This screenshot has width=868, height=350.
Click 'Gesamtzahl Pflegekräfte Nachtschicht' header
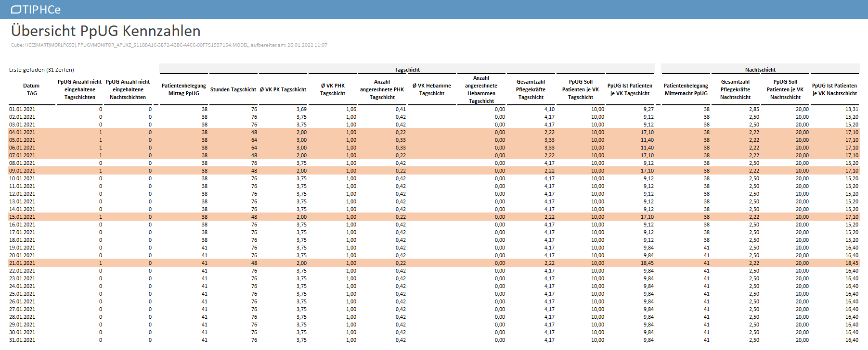click(735, 89)
